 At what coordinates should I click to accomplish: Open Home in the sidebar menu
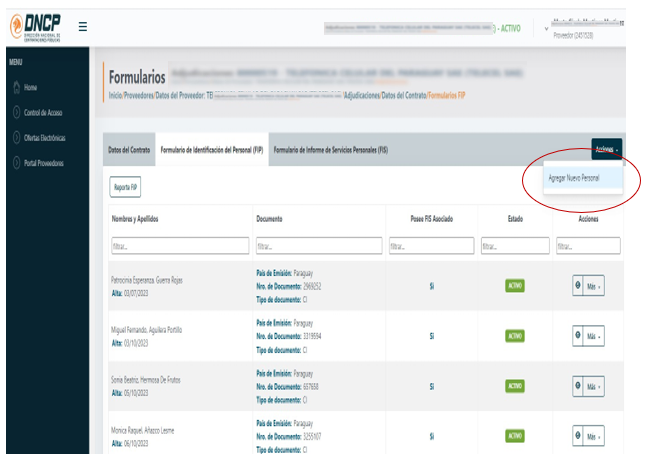[x=30, y=87]
